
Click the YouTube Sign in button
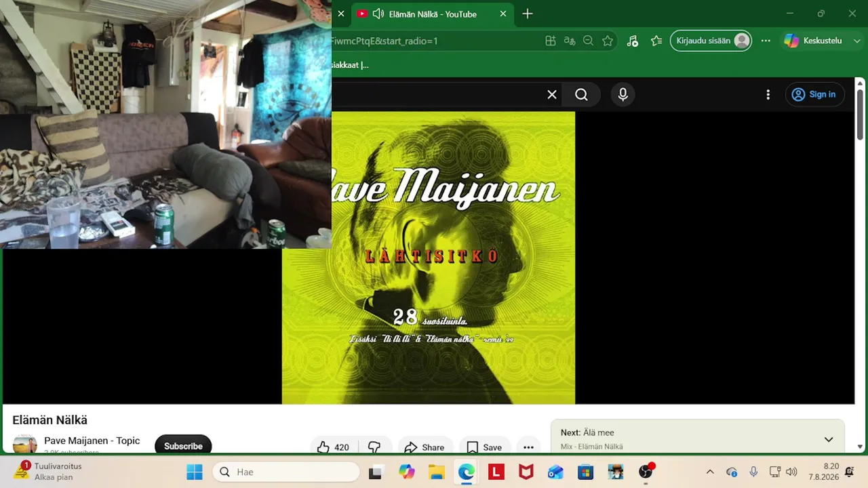(x=814, y=94)
